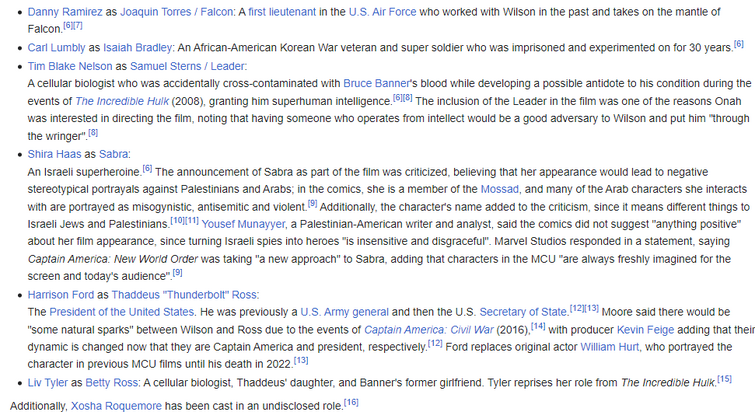The image size is (755, 412).
Task: Open The Incredible Hulk italic link
Action: click(x=122, y=101)
